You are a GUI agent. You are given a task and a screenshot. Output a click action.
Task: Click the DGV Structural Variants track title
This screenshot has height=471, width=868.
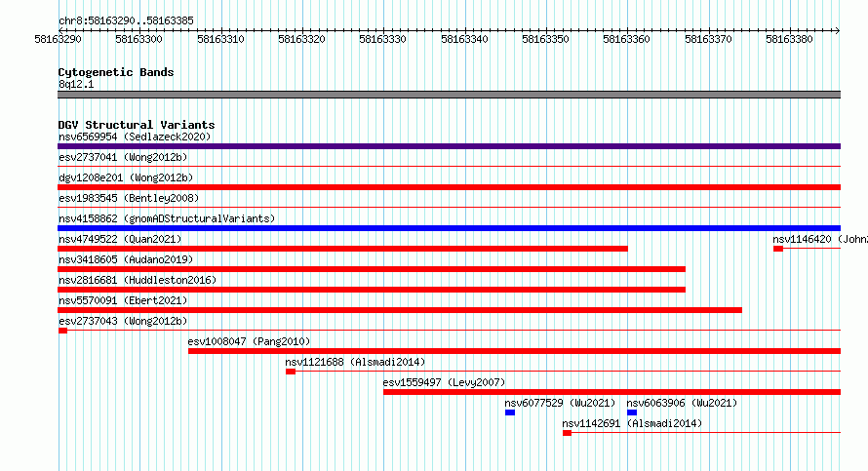[137, 125]
